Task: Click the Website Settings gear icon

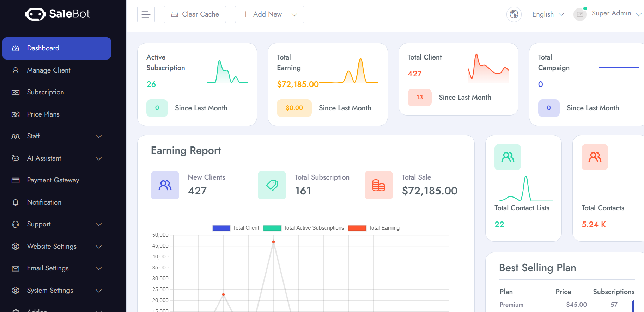Action: 16,247
